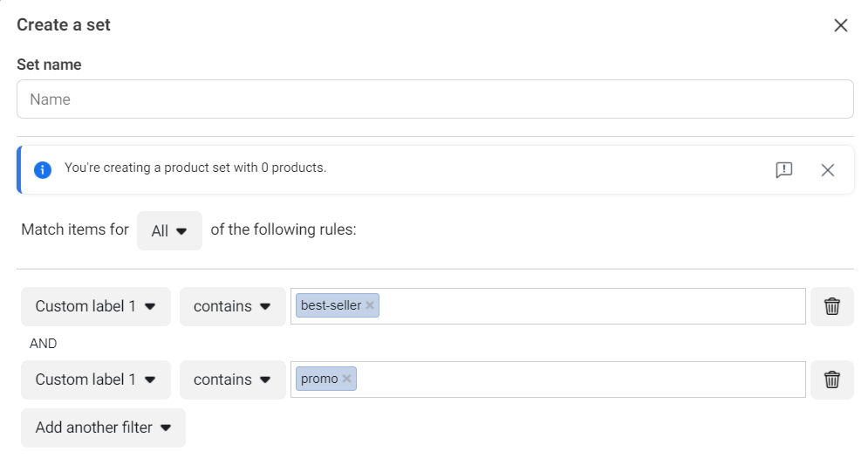Remove the best-seller tag
The image size is (868, 458).
coord(370,305)
